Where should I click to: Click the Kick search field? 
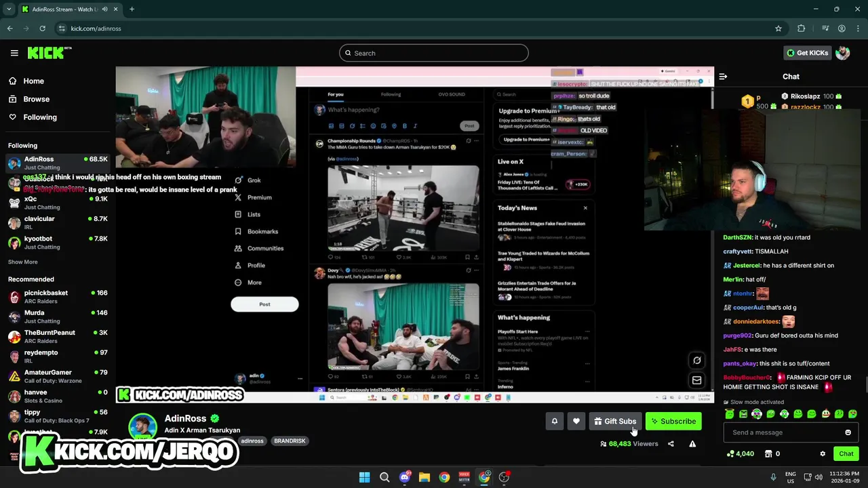pyautogui.click(x=434, y=53)
